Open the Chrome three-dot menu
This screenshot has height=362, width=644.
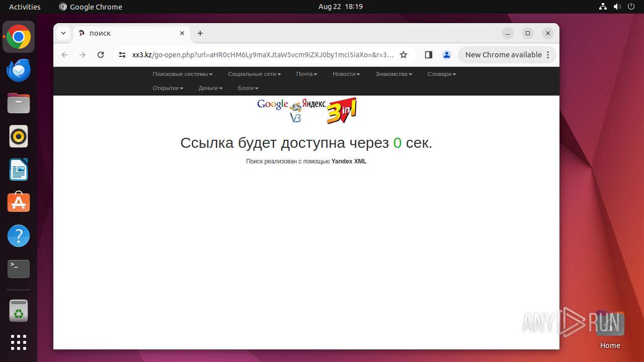tap(548, 55)
